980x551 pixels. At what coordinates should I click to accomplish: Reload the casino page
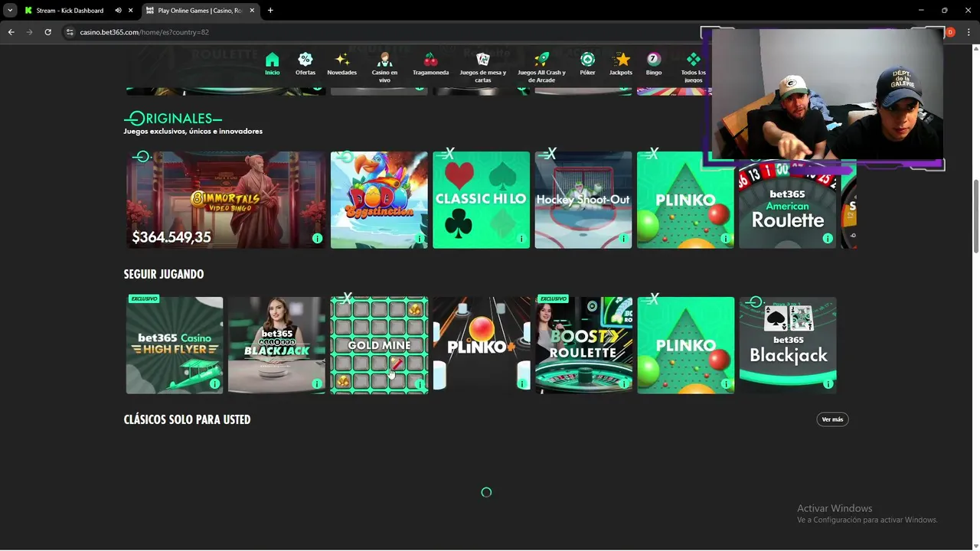[47, 32]
